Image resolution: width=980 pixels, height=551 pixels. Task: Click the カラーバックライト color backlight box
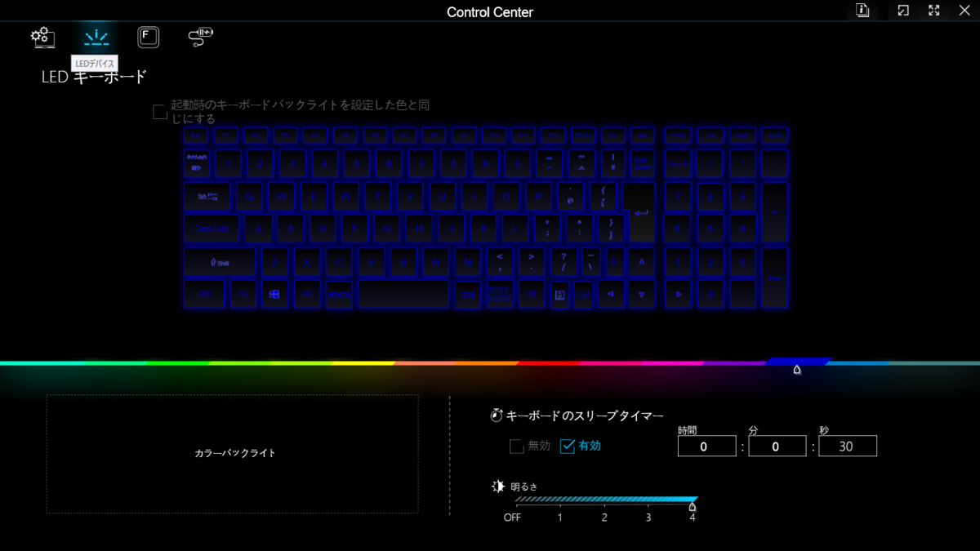[x=233, y=454]
